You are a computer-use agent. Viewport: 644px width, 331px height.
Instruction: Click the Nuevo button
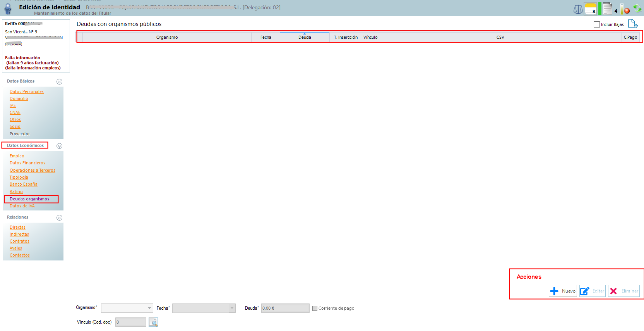point(563,291)
